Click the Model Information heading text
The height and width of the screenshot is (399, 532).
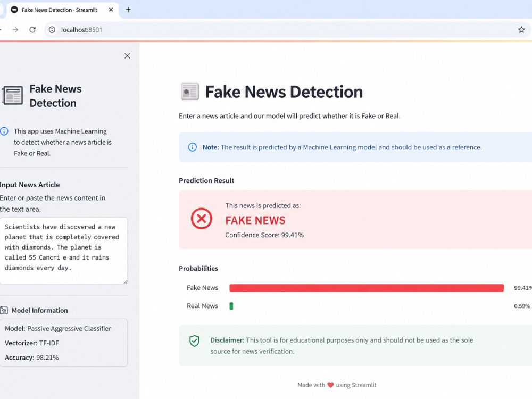click(x=40, y=310)
